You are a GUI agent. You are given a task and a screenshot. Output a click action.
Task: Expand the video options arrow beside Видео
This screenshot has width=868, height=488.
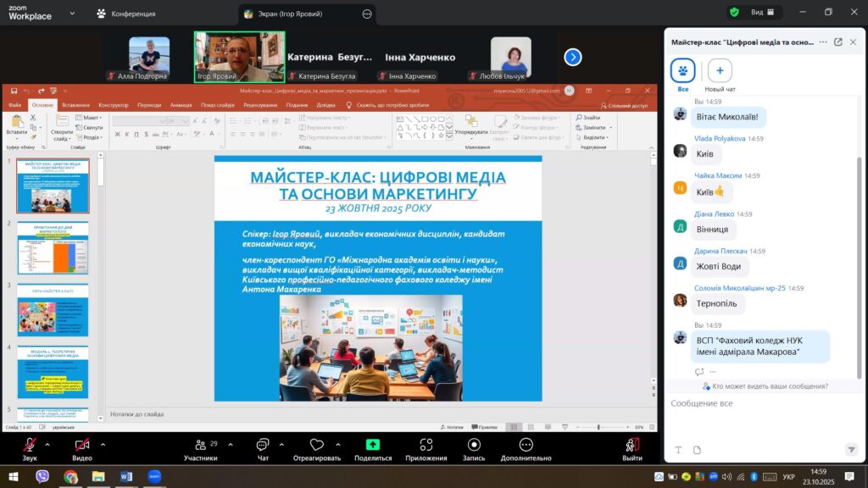(x=103, y=443)
